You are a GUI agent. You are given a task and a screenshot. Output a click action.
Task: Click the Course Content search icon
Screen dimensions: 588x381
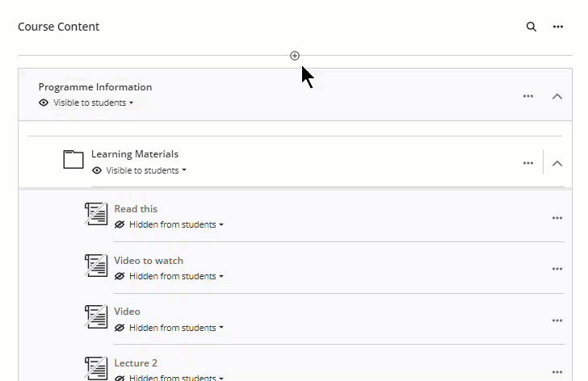(531, 27)
